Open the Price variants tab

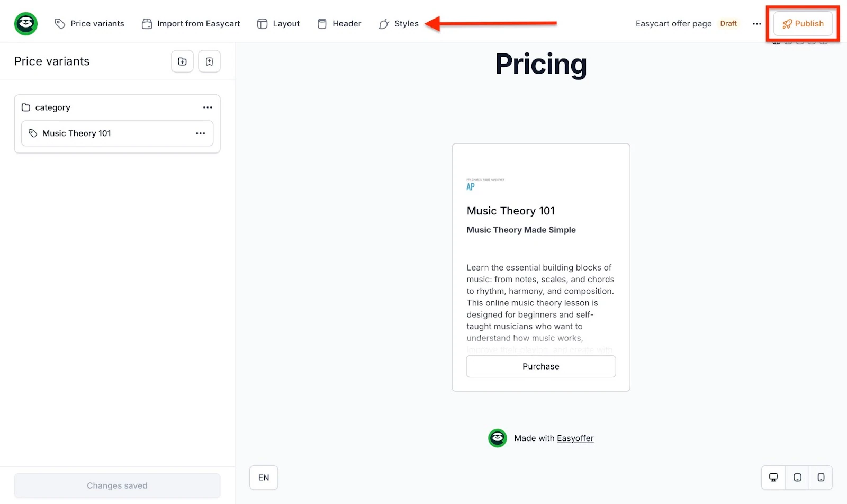pyautogui.click(x=89, y=24)
